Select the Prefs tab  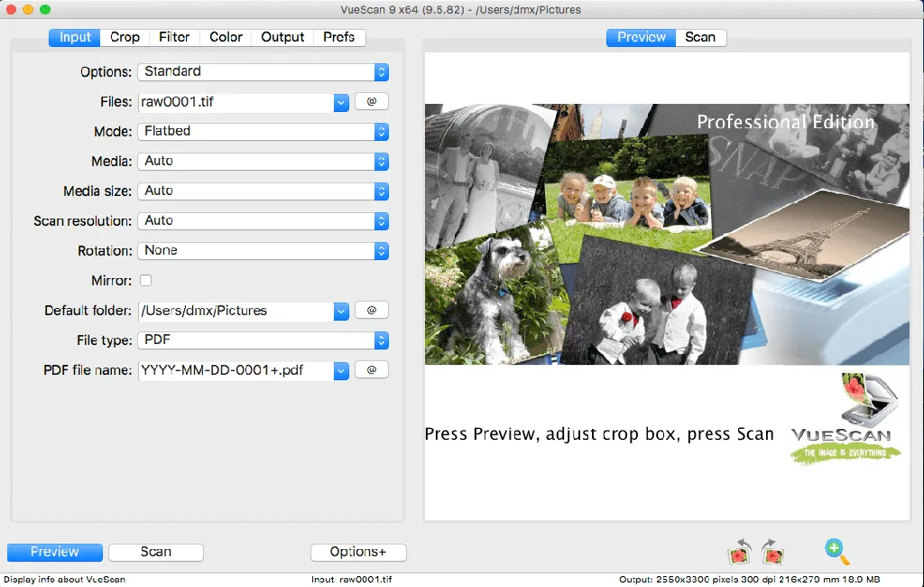tap(338, 37)
